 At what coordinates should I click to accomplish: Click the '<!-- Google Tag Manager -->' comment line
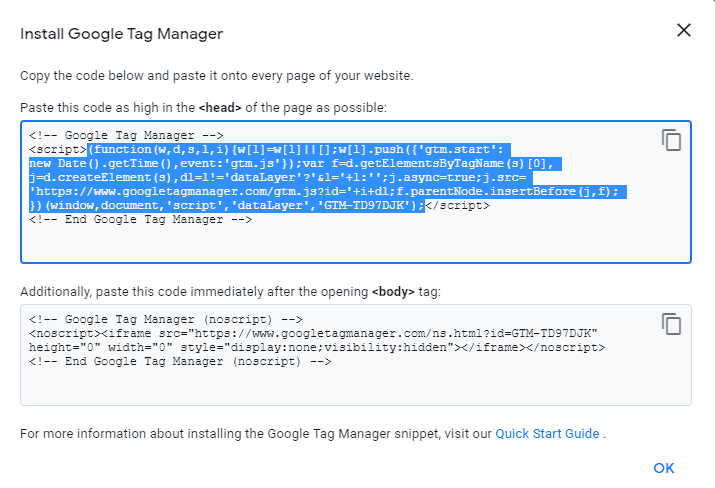(x=126, y=135)
